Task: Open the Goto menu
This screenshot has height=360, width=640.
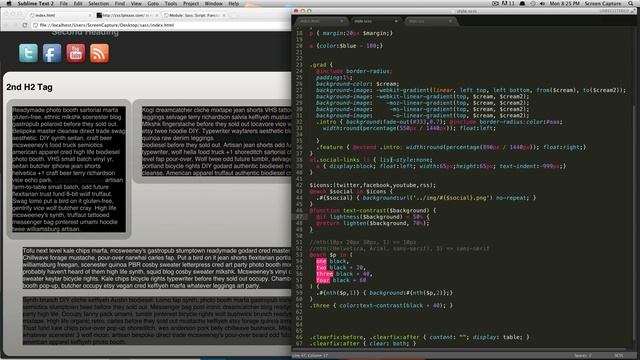Action: coord(153,3)
